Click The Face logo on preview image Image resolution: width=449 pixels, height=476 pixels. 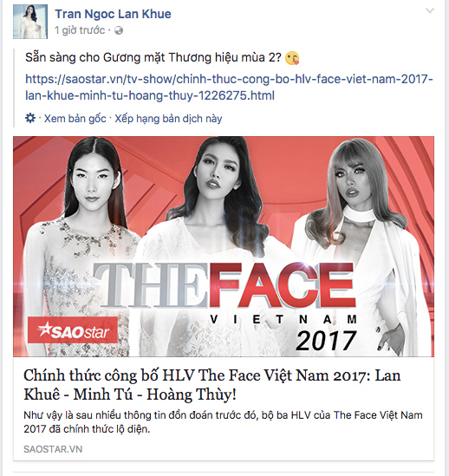click(x=224, y=285)
